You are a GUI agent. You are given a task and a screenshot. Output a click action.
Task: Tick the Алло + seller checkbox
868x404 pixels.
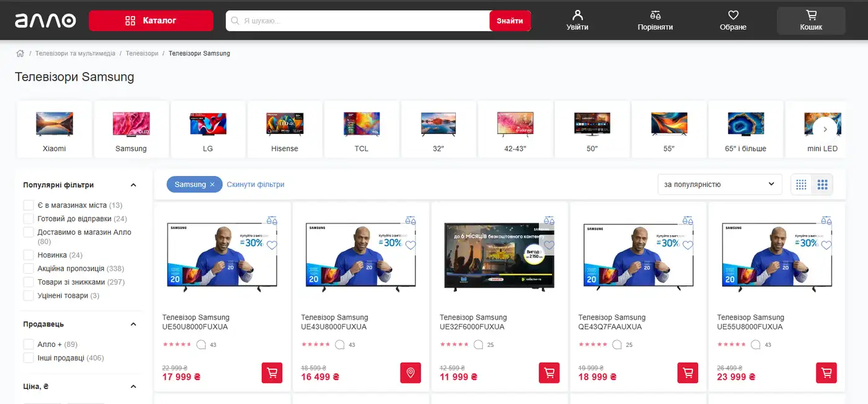(x=28, y=344)
